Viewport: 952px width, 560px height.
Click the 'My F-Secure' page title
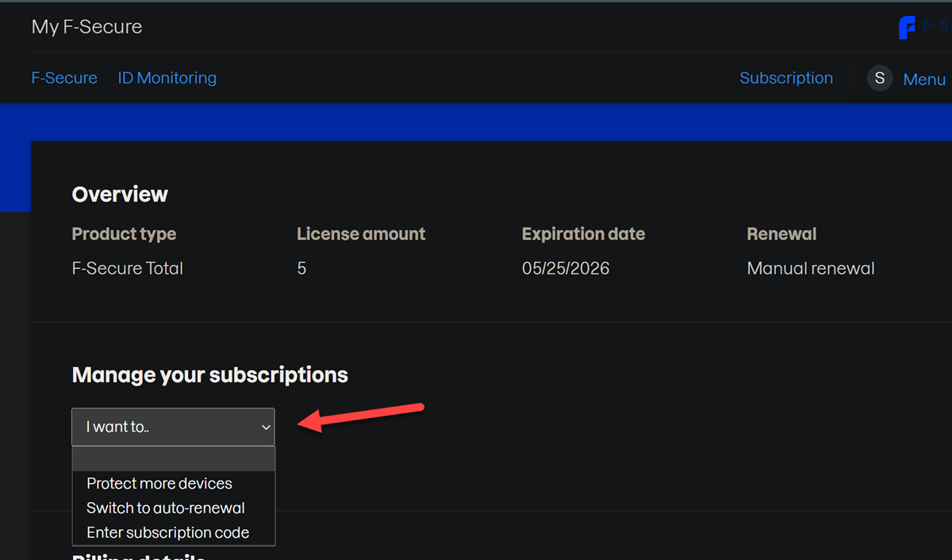[87, 27]
